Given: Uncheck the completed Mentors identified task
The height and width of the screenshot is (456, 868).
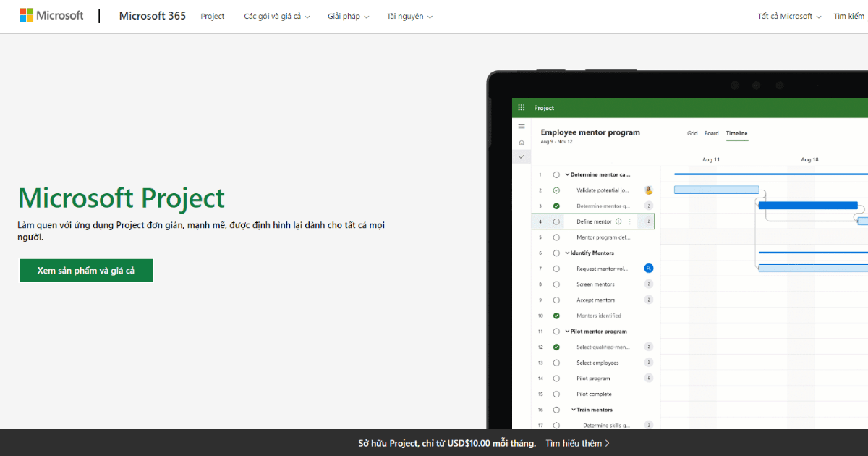Looking at the screenshot, I should coord(556,316).
